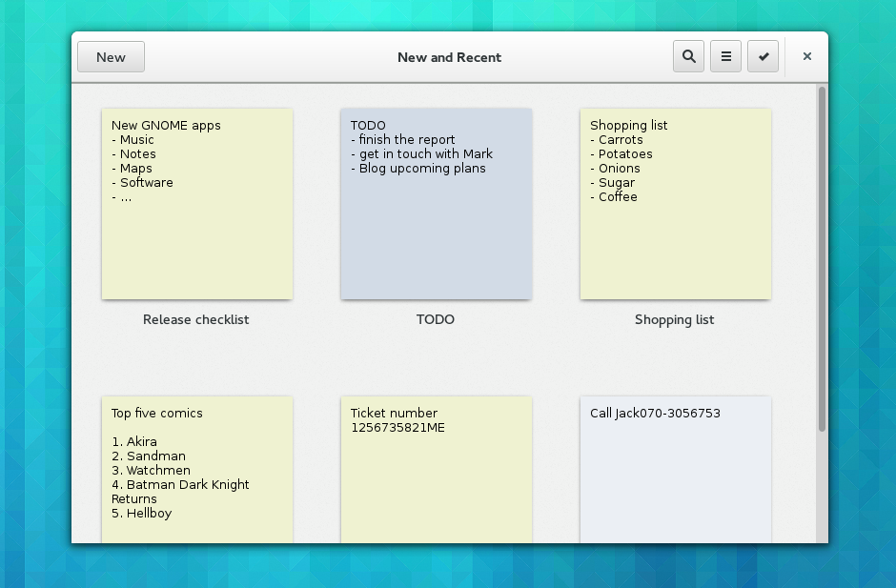Click the '- Software' line
896x588 pixels.
click(142, 183)
